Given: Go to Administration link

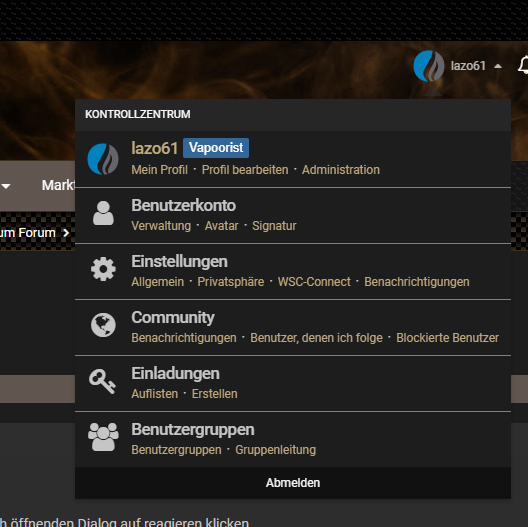Looking at the screenshot, I should pyautogui.click(x=341, y=170).
